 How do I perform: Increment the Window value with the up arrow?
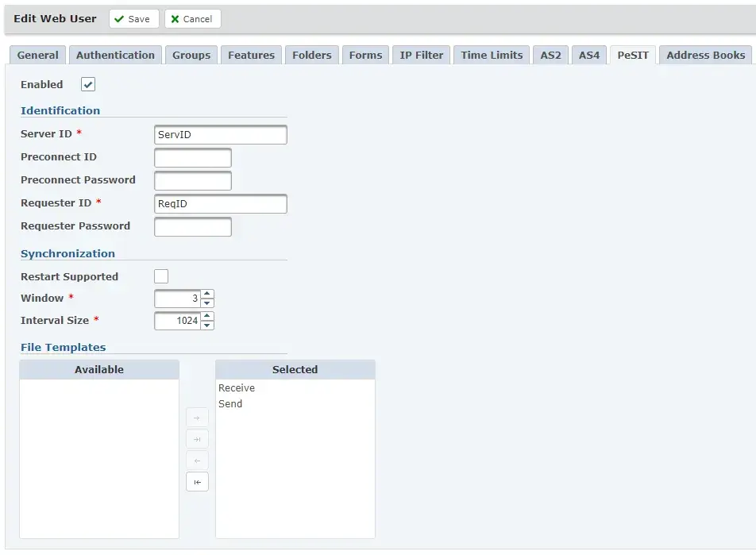click(206, 294)
